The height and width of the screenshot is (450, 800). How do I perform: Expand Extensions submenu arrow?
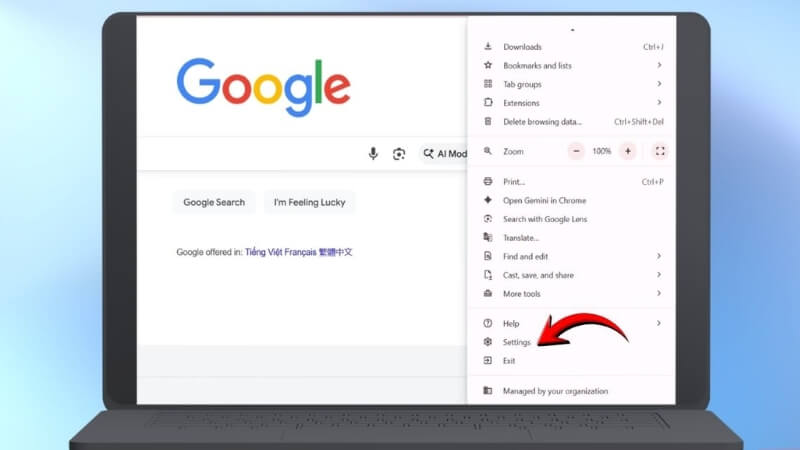click(x=659, y=103)
